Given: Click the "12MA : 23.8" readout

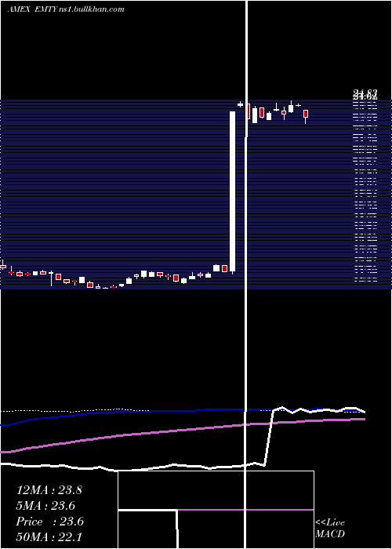Looking at the screenshot, I should coord(49,490).
